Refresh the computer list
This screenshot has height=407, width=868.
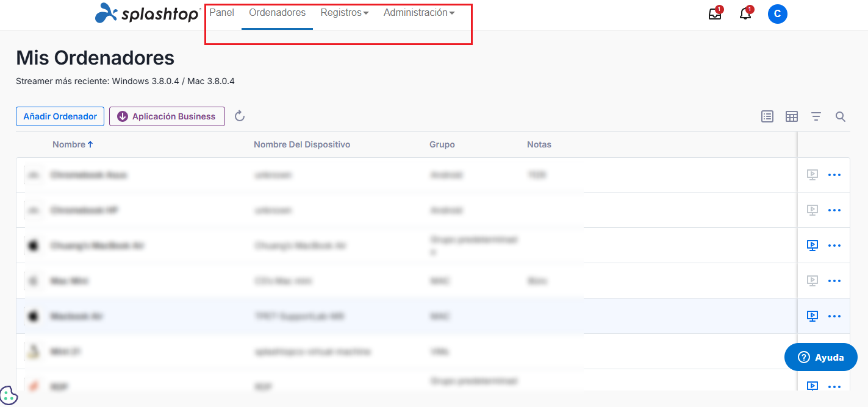[240, 116]
